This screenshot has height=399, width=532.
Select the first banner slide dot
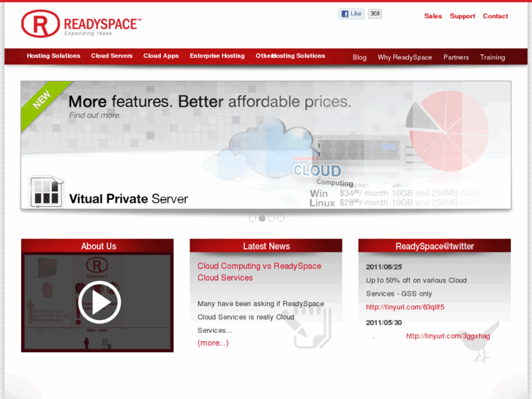coord(252,218)
